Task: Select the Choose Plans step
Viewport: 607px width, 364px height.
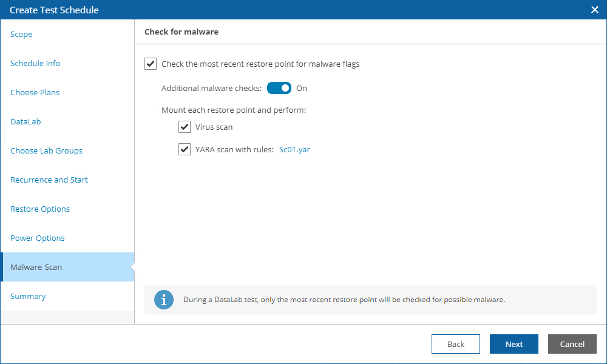Action: pyautogui.click(x=35, y=92)
